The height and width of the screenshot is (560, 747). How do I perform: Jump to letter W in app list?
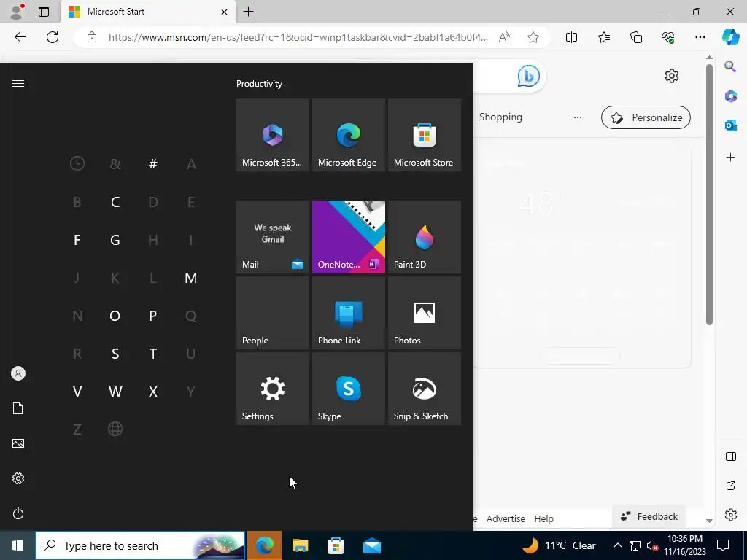[x=115, y=392]
